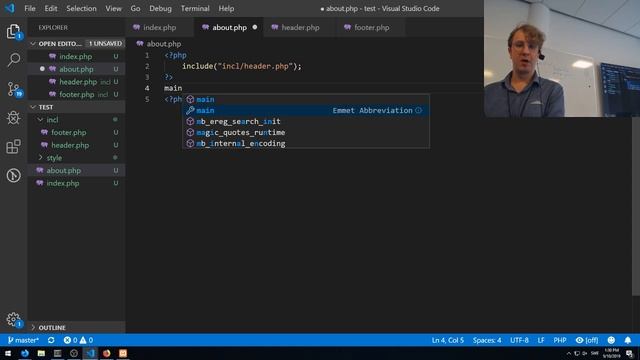
Task: Select the first main suggestion
Action: point(305,99)
